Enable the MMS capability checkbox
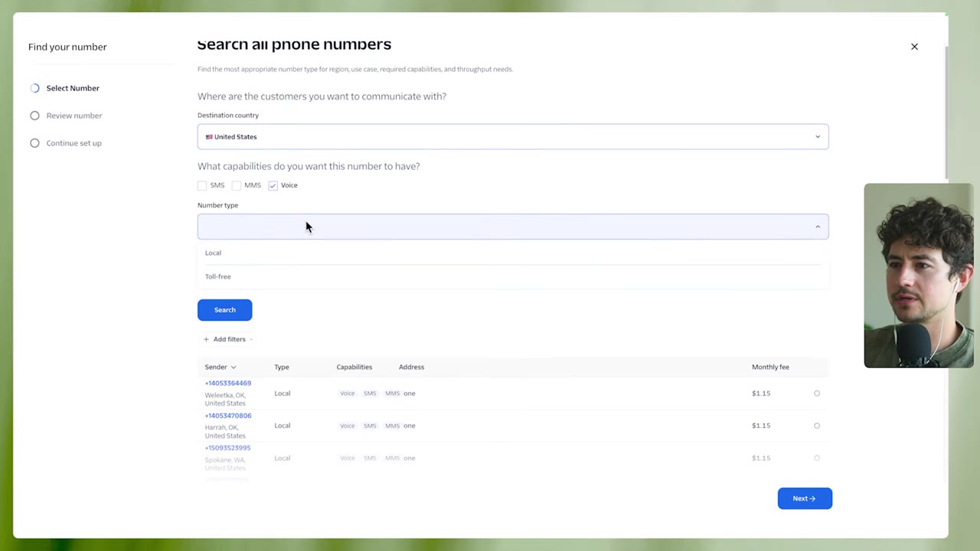 pyautogui.click(x=237, y=185)
